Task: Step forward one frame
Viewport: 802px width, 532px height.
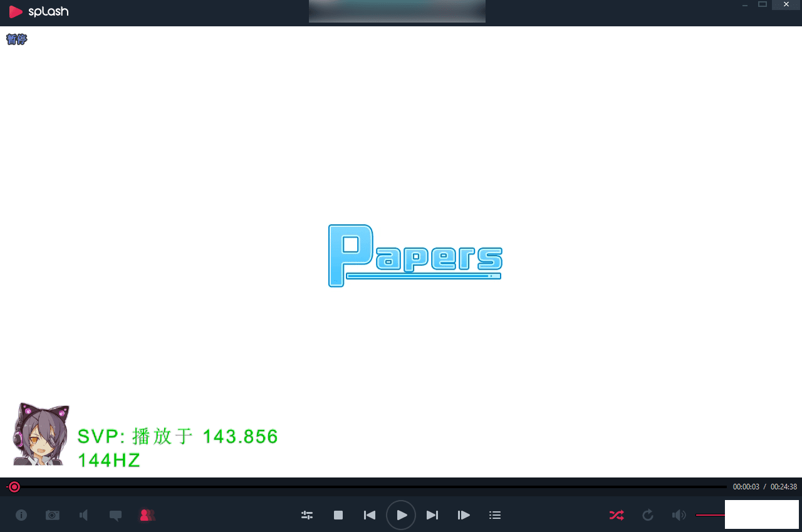Action: click(464, 515)
